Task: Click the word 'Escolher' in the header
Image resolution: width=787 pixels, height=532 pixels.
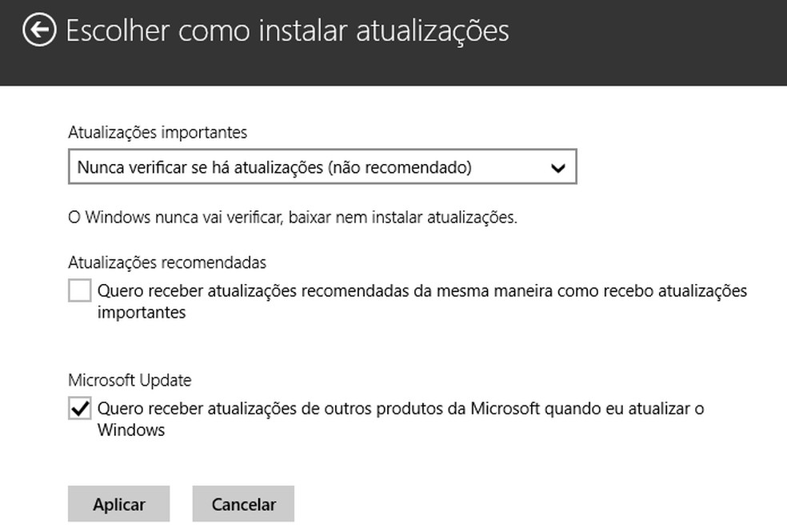Action: tap(118, 31)
